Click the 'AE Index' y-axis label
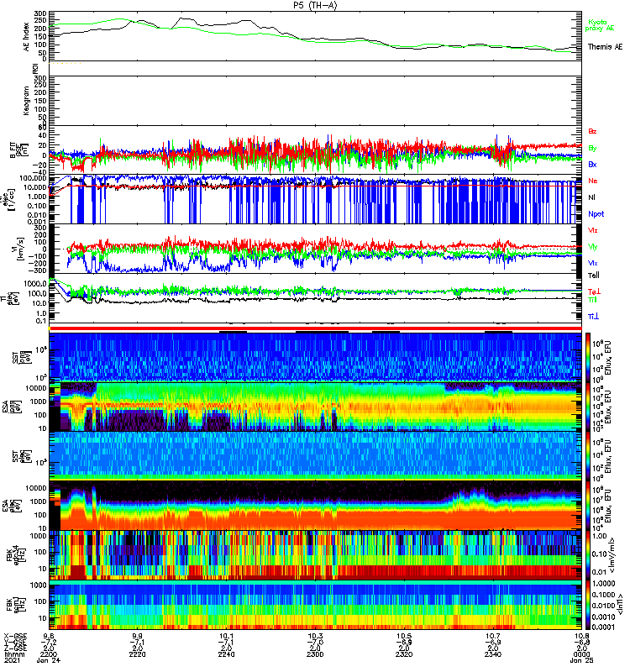This screenshot has height=672, width=630. (27, 37)
